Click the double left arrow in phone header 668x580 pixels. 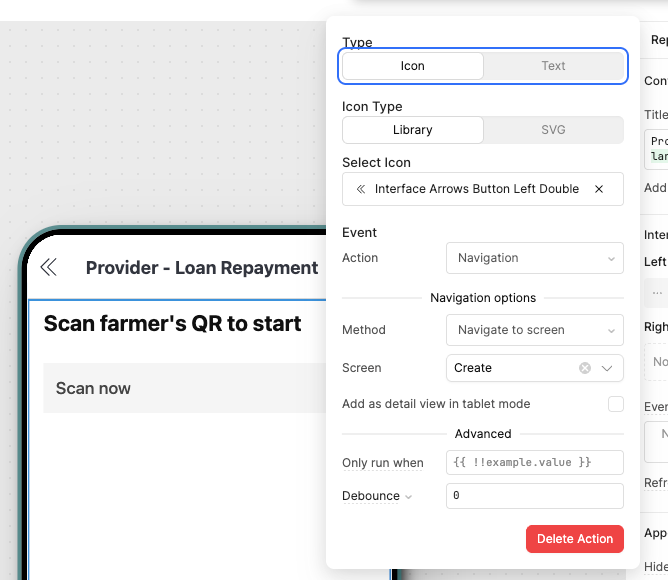(x=48, y=267)
